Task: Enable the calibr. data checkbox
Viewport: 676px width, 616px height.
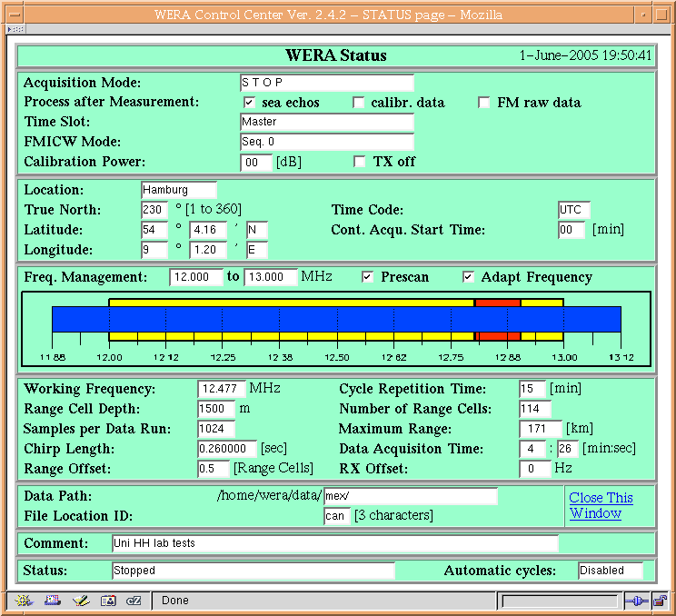Action: pos(358,103)
